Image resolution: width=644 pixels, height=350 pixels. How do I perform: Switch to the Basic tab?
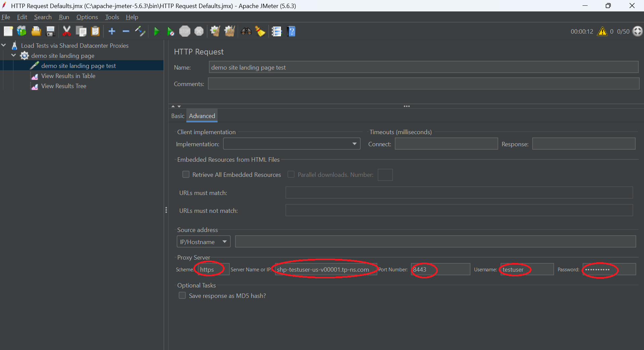(x=178, y=116)
